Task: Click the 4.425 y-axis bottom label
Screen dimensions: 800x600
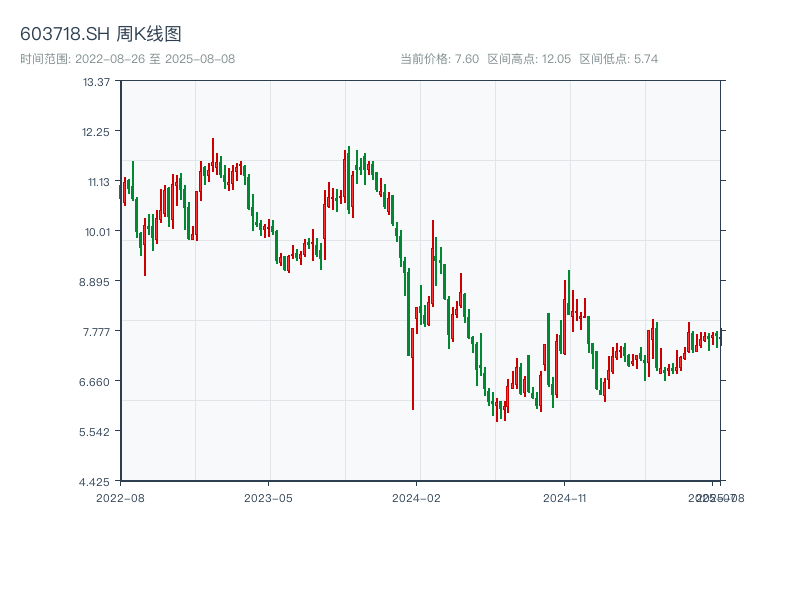Action: tap(95, 481)
